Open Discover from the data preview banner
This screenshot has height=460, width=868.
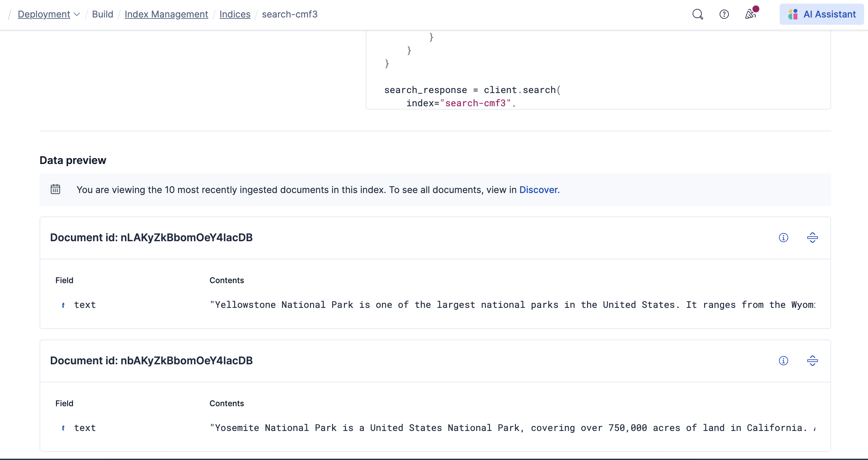[x=539, y=189]
